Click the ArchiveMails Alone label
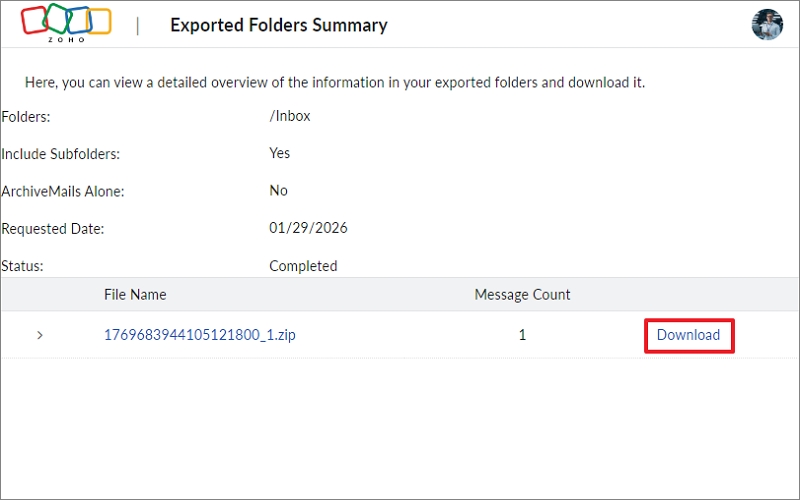Screen dimensions: 800x500 click(x=63, y=191)
